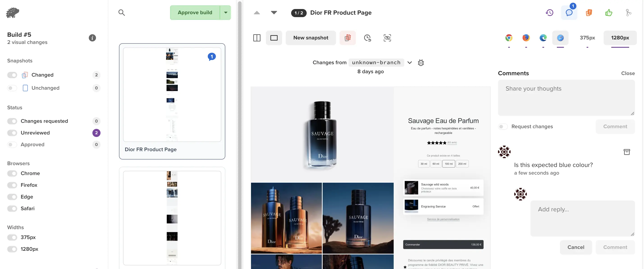Image resolution: width=644 pixels, height=269 pixels.
Task: Click the orange request changes icon
Action: coord(589,12)
